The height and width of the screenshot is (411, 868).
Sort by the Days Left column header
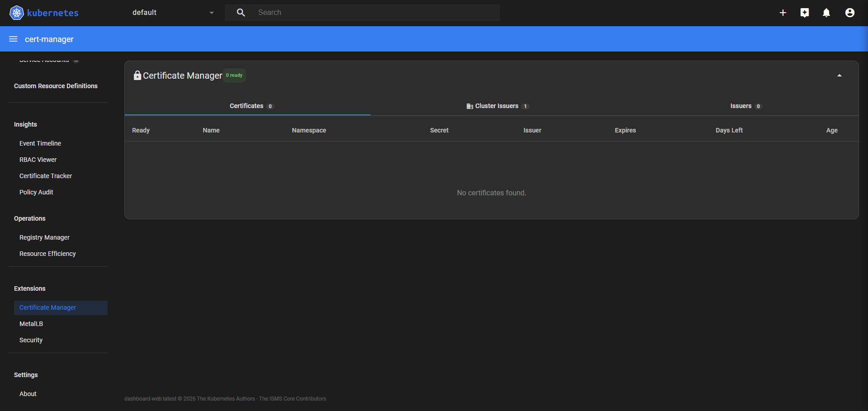pos(729,130)
